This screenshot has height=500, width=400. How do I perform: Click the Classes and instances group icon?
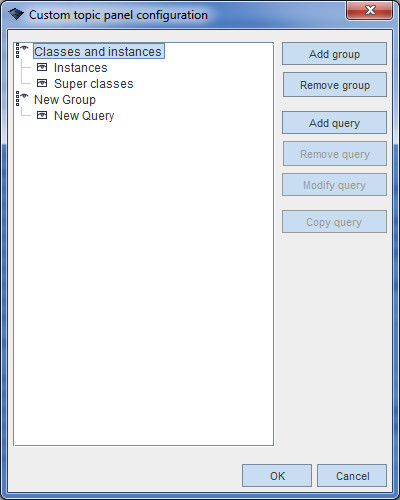click(22, 50)
